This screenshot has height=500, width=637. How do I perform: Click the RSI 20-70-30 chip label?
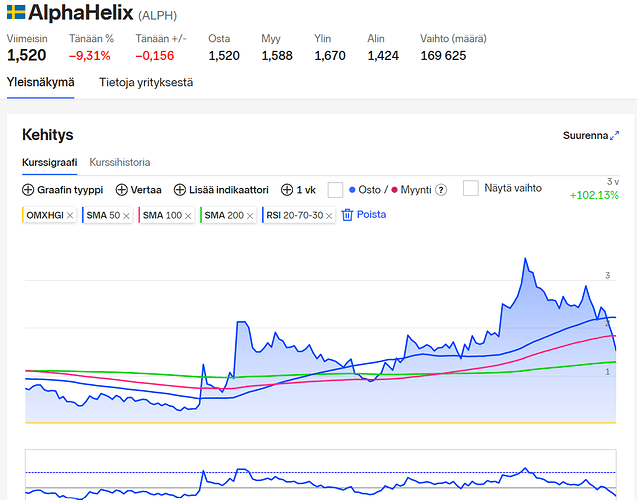(295, 215)
